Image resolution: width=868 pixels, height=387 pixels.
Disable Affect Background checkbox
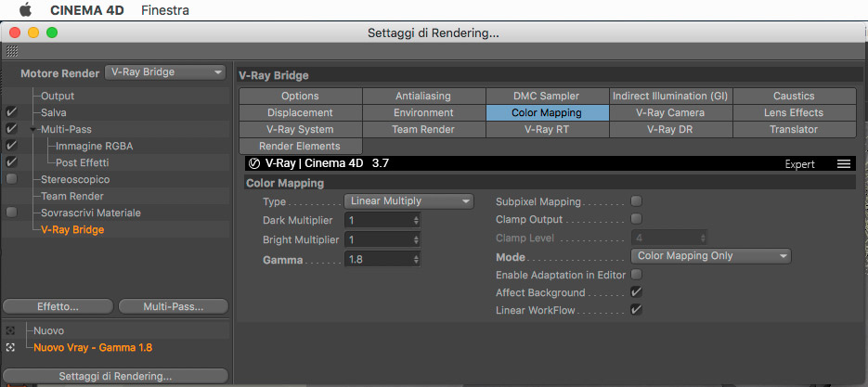point(637,291)
